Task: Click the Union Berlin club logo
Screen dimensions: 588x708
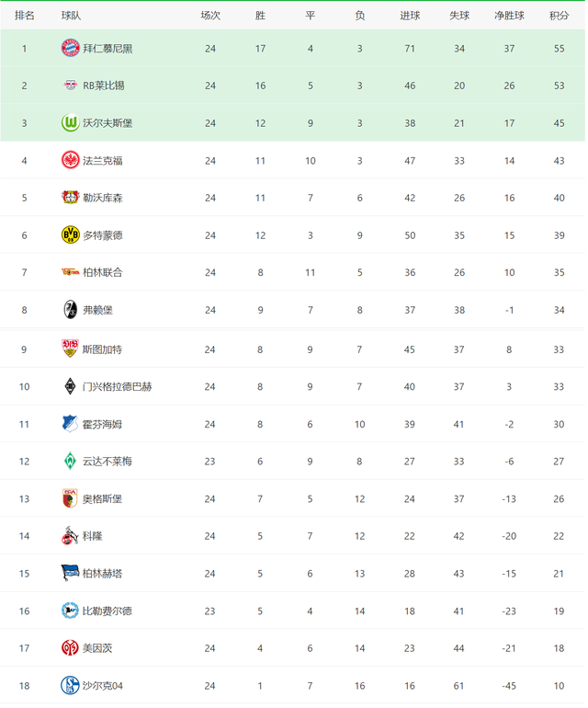Action: (x=71, y=272)
